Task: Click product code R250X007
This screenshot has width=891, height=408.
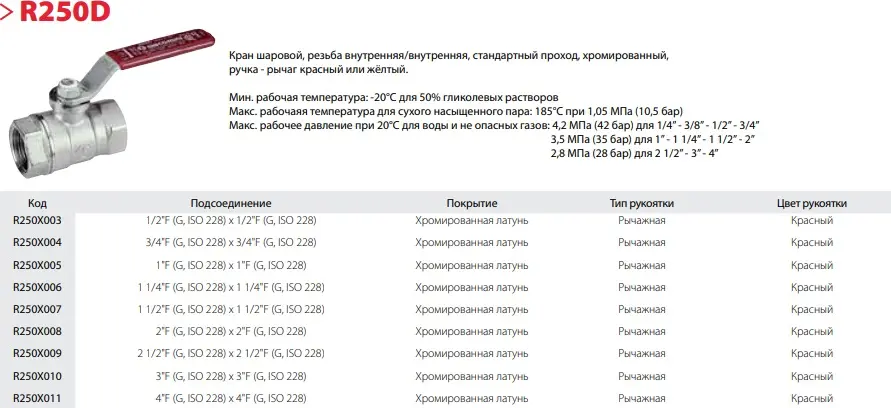Action: pyautogui.click(x=37, y=309)
